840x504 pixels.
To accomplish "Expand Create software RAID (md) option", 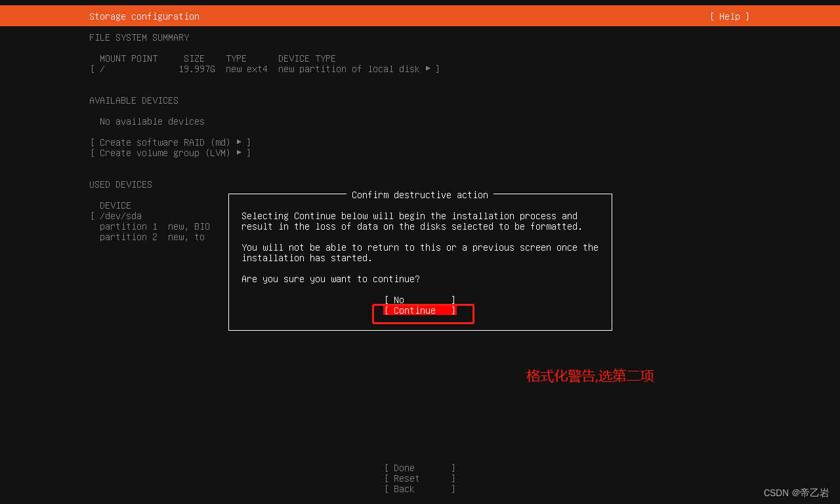I will [x=171, y=142].
